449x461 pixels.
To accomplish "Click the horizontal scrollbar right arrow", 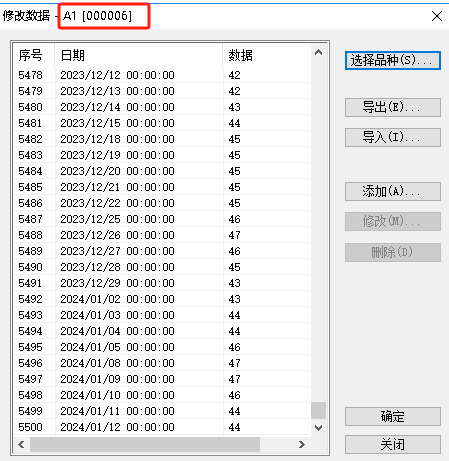I will 302,444.
